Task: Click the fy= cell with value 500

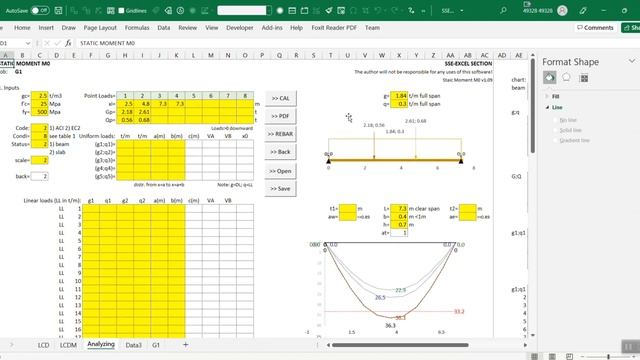Action: click(40, 112)
